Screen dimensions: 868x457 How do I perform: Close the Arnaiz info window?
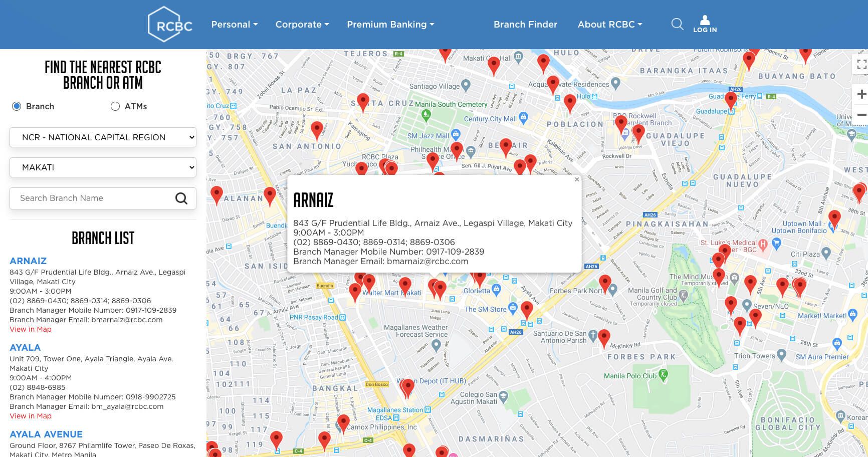pyautogui.click(x=576, y=179)
